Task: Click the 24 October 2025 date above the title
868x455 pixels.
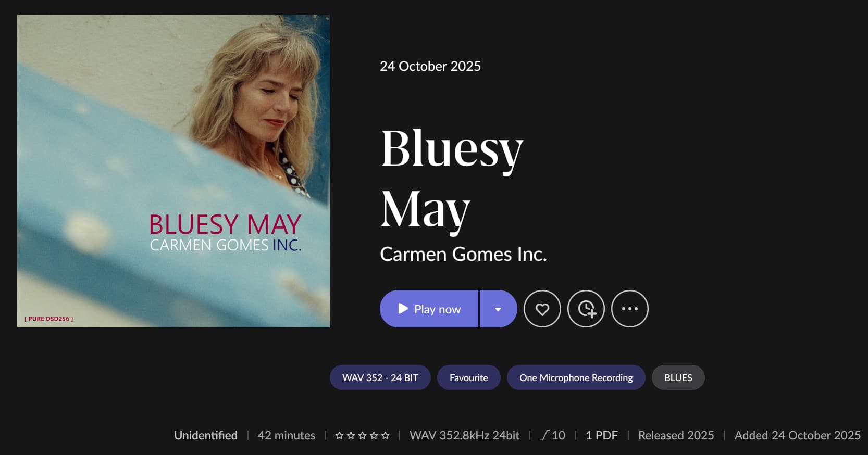Action: pyautogui.click(x=430, y=66)
